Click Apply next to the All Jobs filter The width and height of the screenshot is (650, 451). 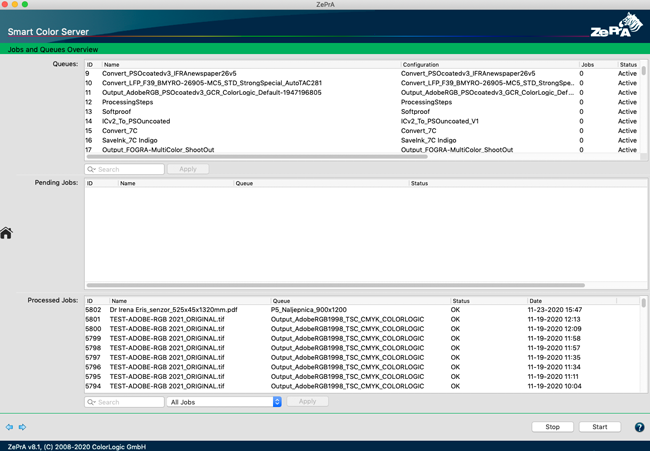click(307, 401)
